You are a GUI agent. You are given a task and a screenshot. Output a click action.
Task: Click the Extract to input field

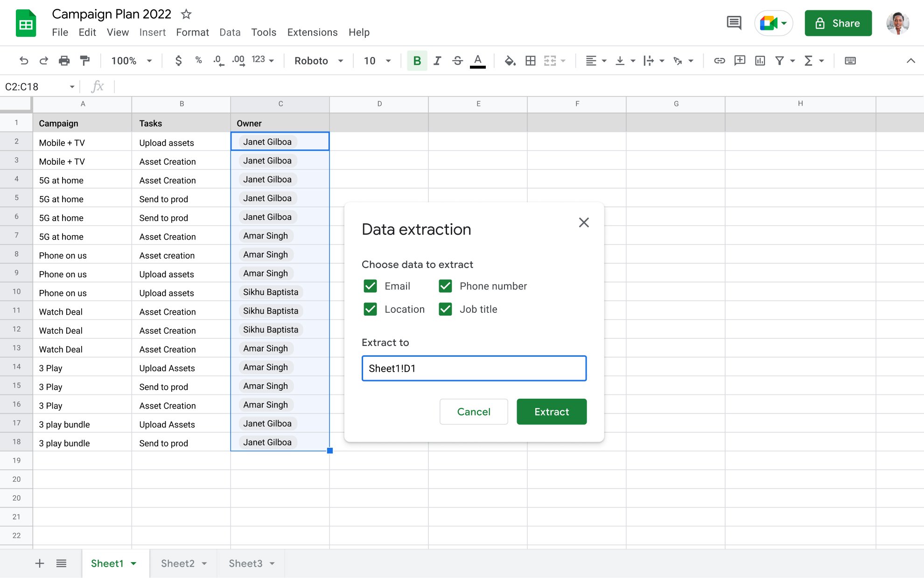click(474, 368)
